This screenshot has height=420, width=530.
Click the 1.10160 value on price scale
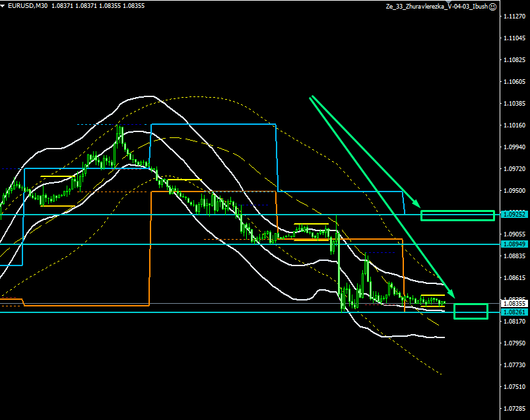[514, 125]
